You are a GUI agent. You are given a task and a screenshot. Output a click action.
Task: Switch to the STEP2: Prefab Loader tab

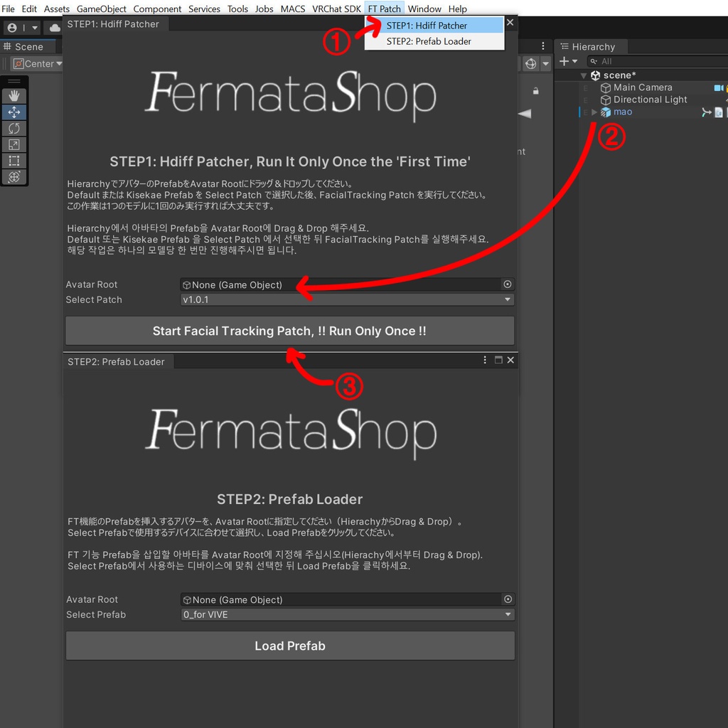117,361
